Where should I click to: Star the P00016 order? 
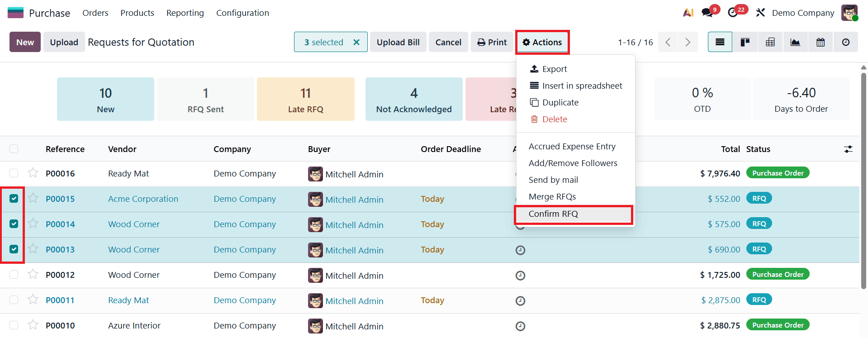click(x=33, y=173)
